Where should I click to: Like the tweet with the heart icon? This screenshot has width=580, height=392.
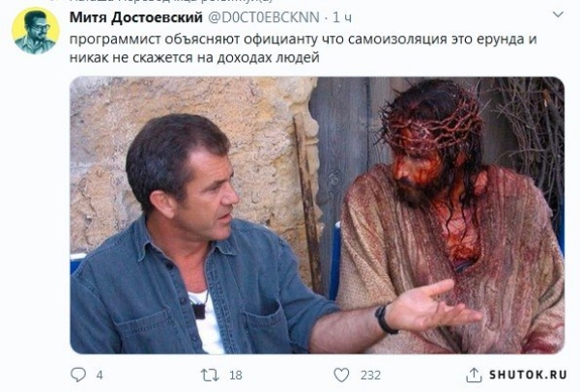(x=341, y=375)
